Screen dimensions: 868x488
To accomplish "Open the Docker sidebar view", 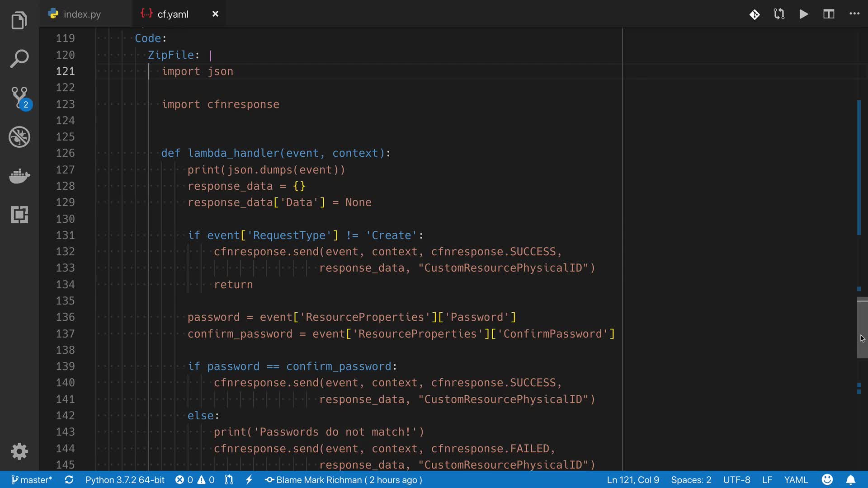I will pyautogui.click(x=19, y=176).
